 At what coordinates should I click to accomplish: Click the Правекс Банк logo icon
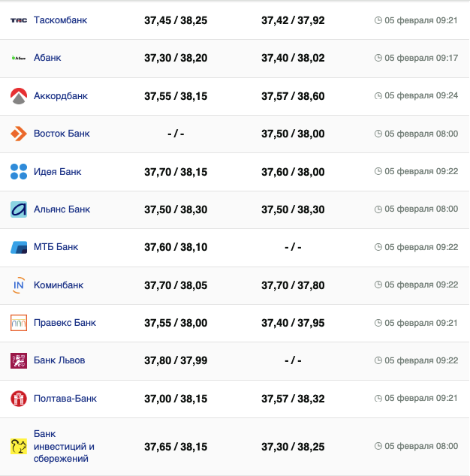click(19, 323)
